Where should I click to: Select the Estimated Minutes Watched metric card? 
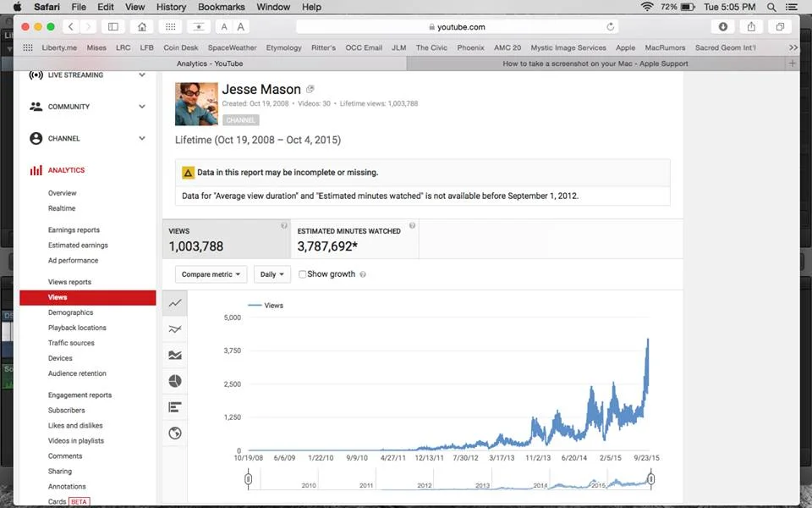(354, 239)
